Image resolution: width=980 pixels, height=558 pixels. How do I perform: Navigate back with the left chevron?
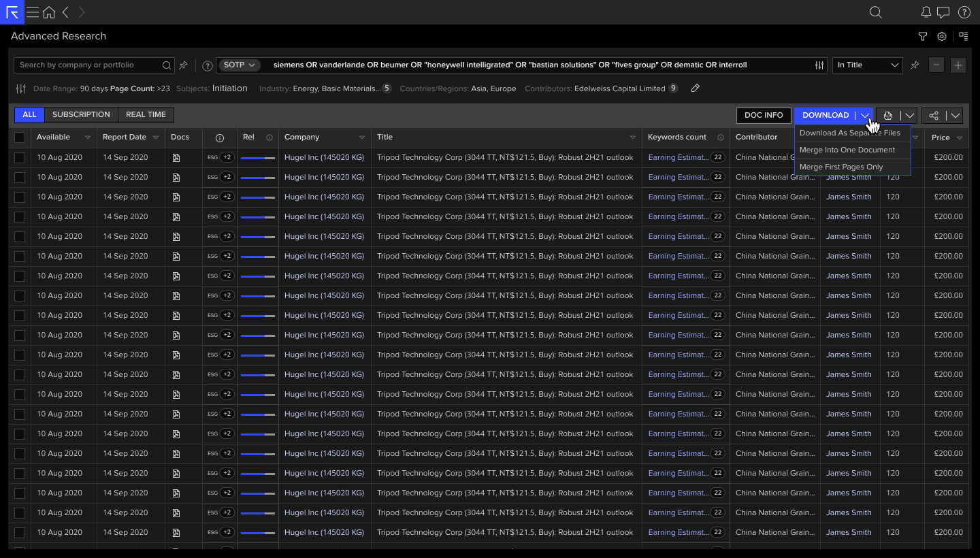coord(65,12)
